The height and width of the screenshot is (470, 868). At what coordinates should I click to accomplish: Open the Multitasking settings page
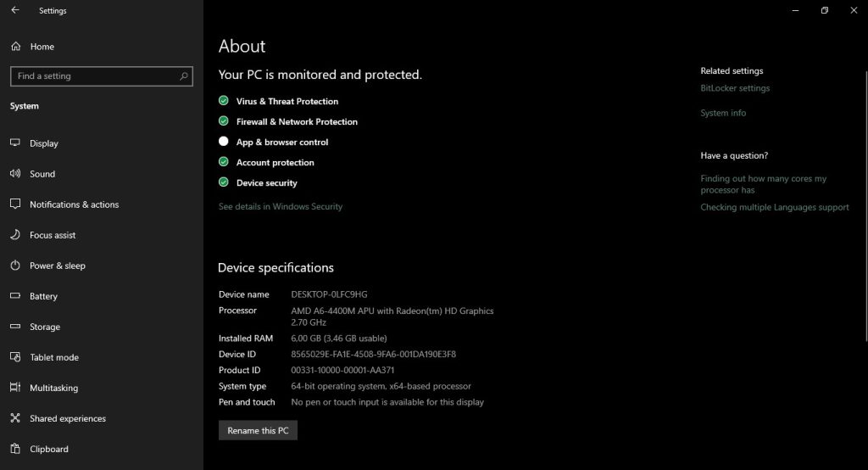click(53, 388)
